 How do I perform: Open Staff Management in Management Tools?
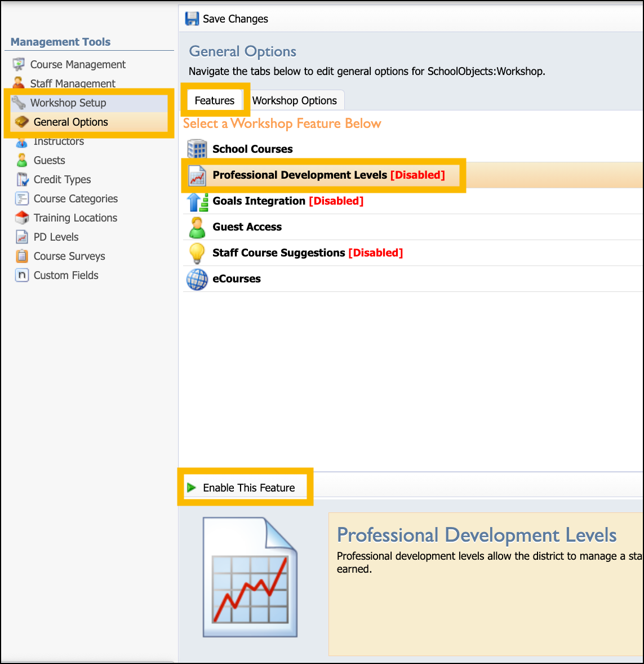73,83
